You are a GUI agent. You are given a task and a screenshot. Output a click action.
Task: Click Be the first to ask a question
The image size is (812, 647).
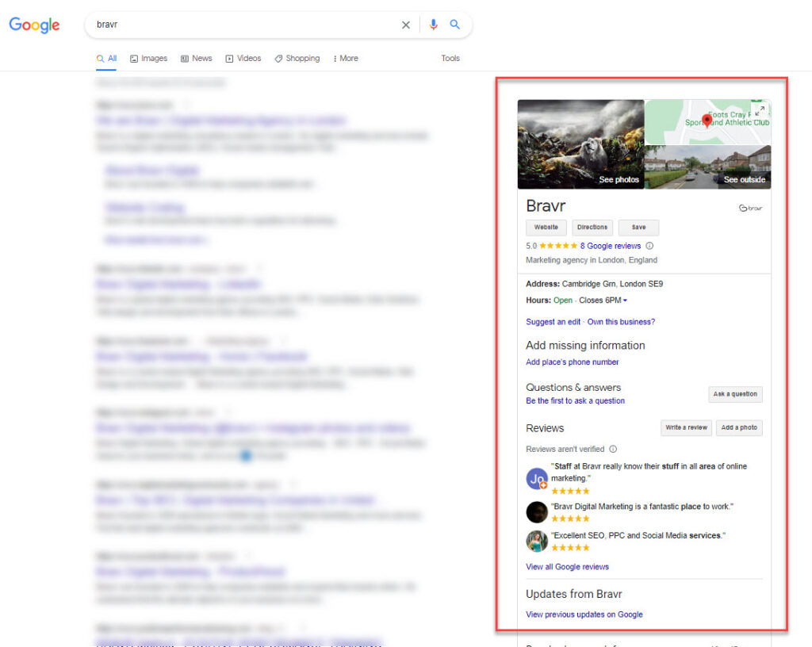point(576,400)
